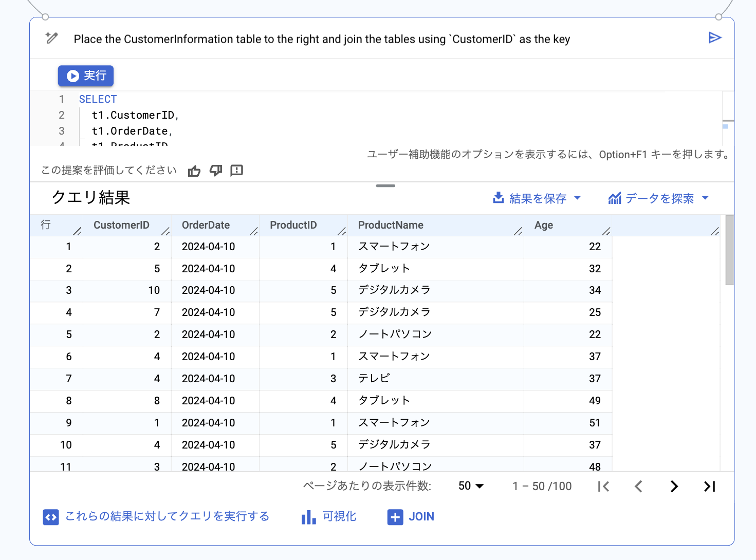Viewport: 756px width, 560px height.
Task: Click the CustomerID column resize handle
Action: (165, 231)
